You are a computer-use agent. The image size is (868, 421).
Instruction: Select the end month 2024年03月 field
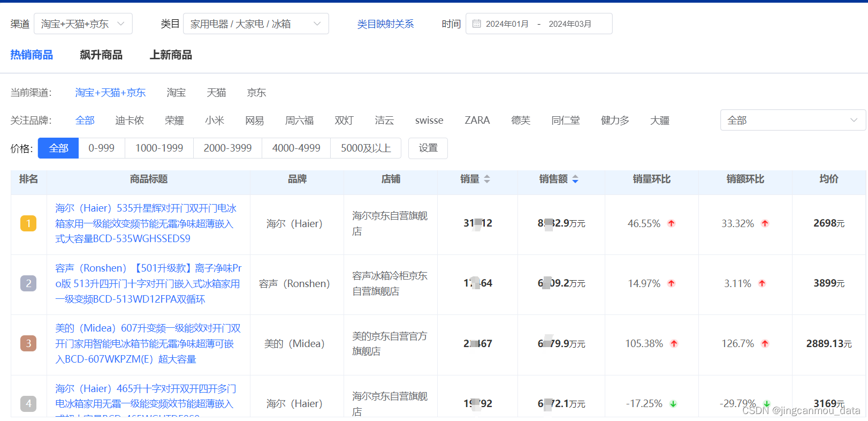[x=570, y=24]
